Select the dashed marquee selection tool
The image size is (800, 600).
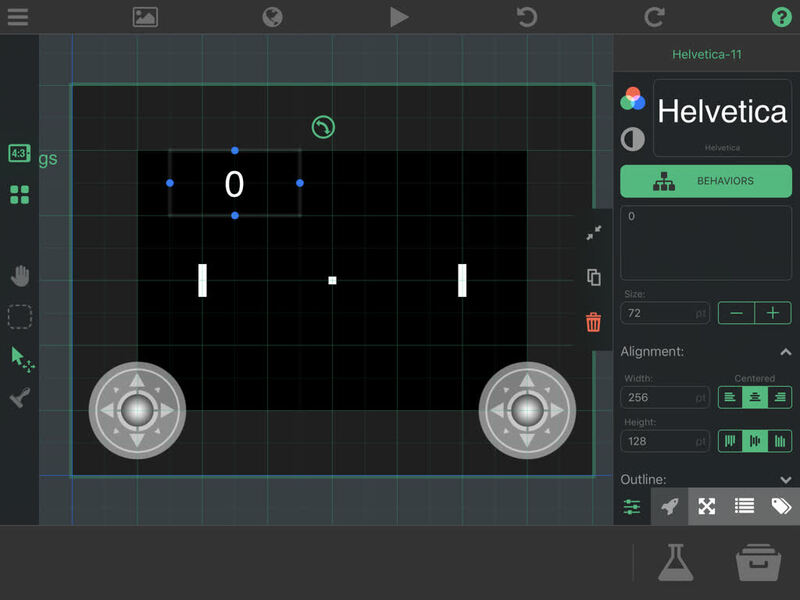[20, 317]
